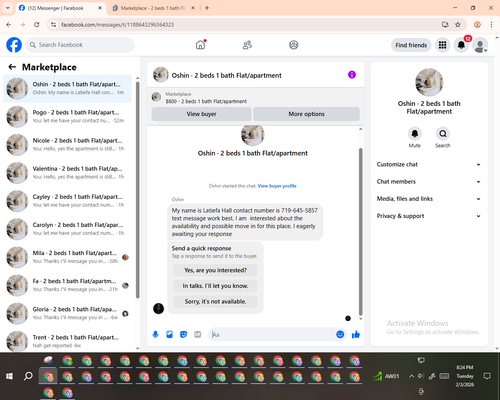The width and height of the screenshot is (500, 400).
Task: Send quick response 'Yes, are you interested?'
Action: pos(215,270)
